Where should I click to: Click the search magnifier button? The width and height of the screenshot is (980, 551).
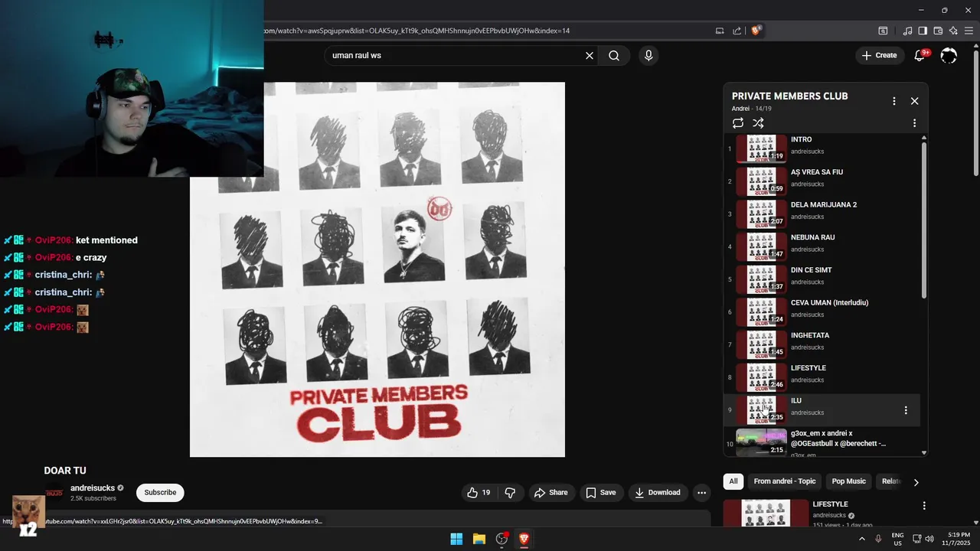(x=614, y=56)
